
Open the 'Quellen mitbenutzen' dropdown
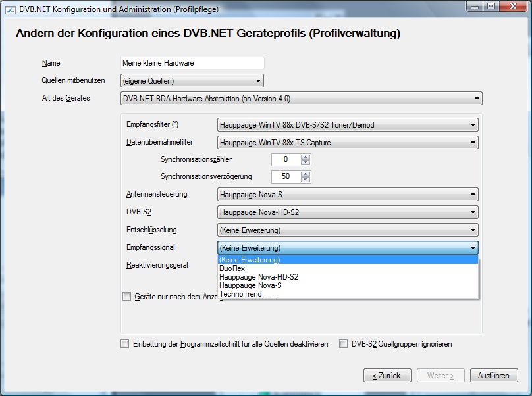point(192,81)
